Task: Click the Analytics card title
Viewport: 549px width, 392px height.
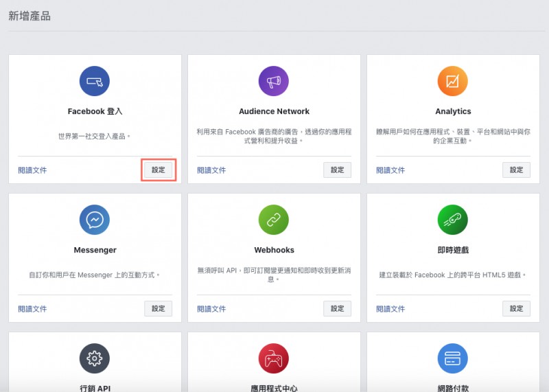Action: [x=453, y=111]
